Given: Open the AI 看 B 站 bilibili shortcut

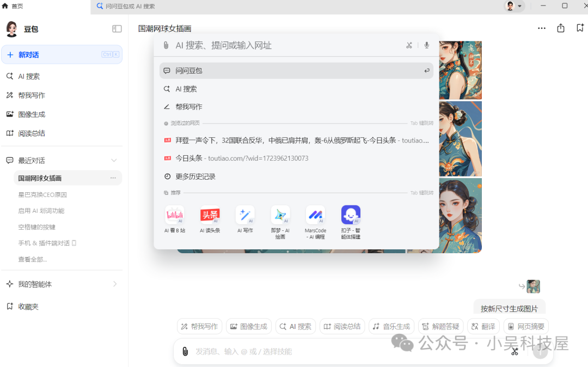Looking at the screenshot, I should click(175, 215).
